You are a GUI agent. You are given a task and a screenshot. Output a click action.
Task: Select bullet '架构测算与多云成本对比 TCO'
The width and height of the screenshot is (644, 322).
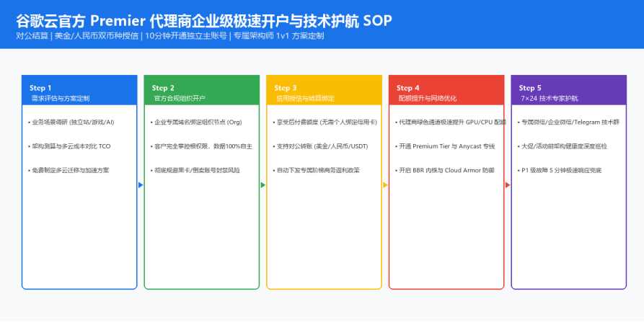click(69, 146)
